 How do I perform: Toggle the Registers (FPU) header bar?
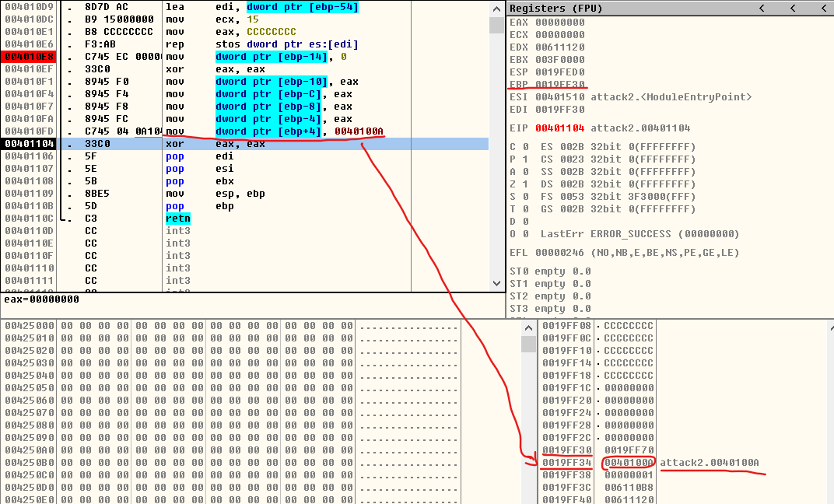(622, 8)
